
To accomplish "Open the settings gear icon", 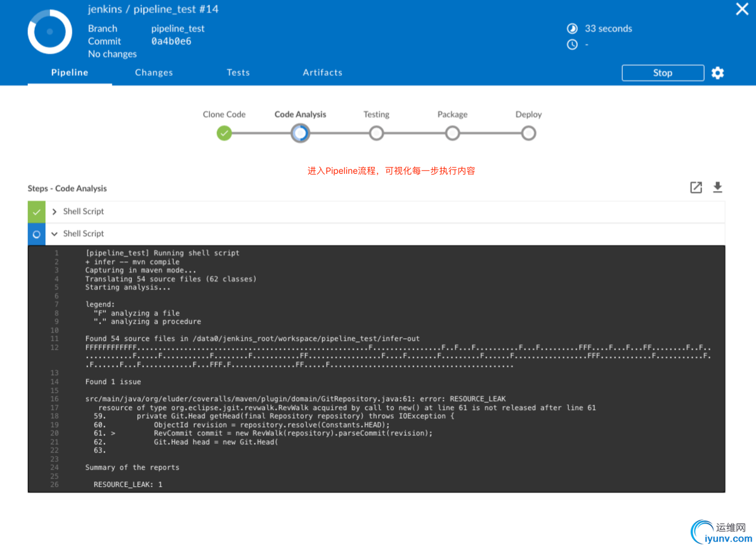I will 717,73.
